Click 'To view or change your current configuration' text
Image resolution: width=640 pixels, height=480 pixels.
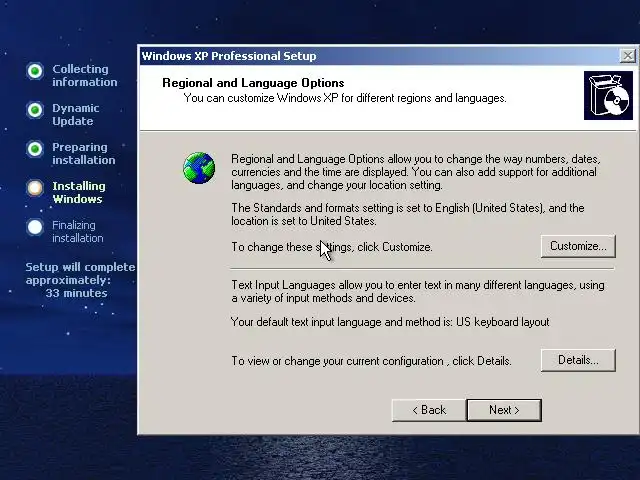point(371,361)
